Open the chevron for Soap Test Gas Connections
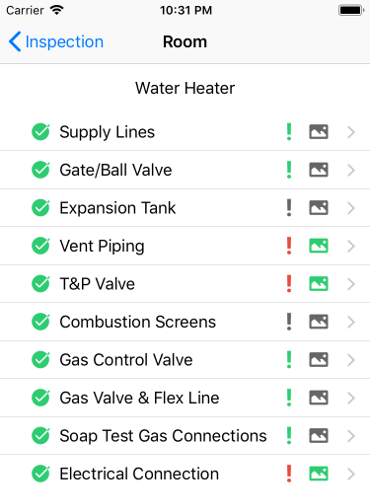 [351, 436]
